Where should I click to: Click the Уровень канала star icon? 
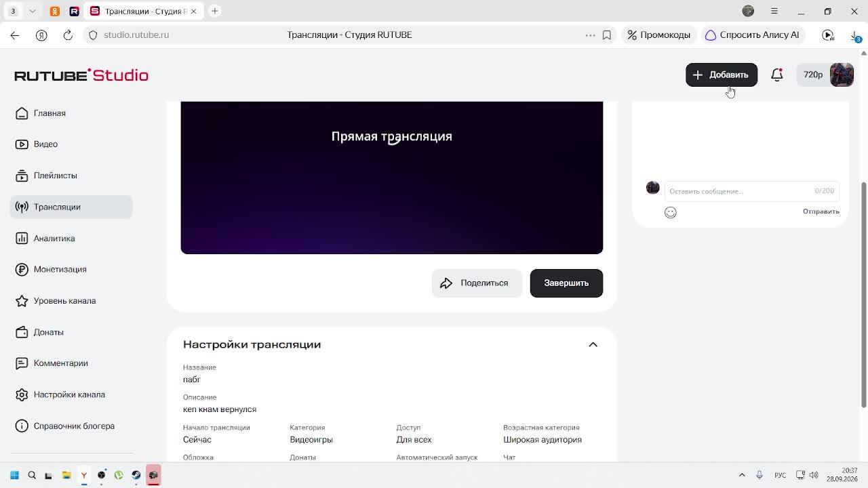pyautogui.click(x=22, y=301)
